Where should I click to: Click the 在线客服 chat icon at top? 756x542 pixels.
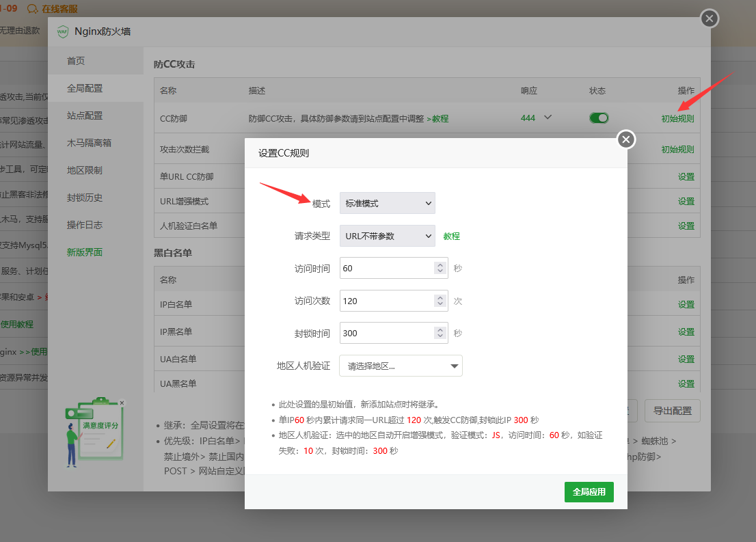33,9
